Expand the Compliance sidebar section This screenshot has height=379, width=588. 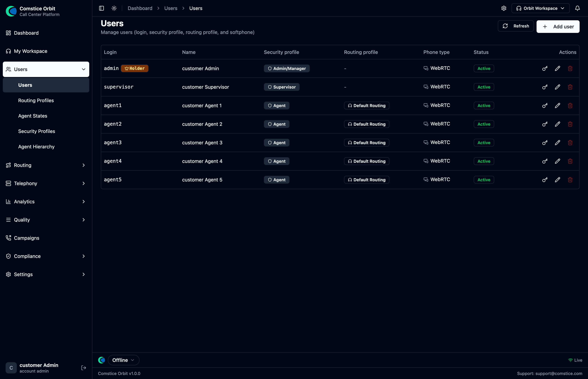(46, 256)
